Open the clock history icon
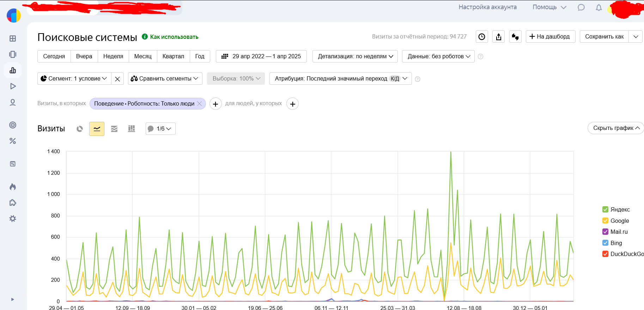This screenshot has width=644, height=310. tap(482, 37)
